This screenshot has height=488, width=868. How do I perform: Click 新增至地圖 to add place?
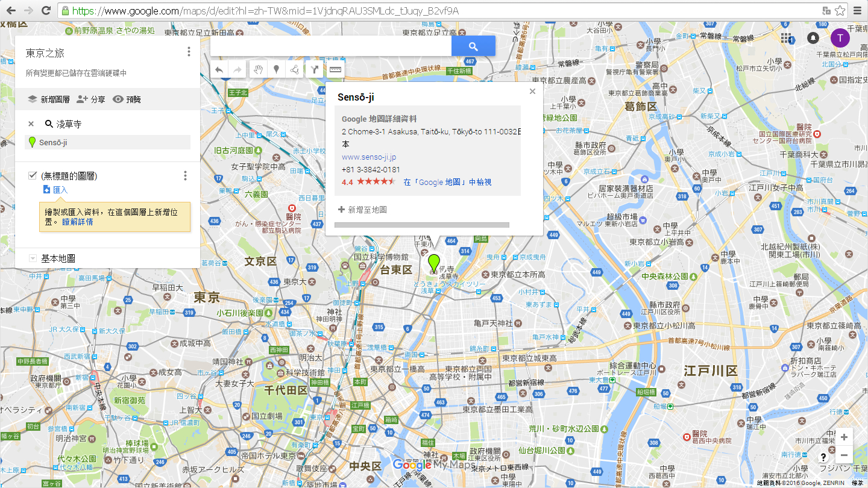362,210
